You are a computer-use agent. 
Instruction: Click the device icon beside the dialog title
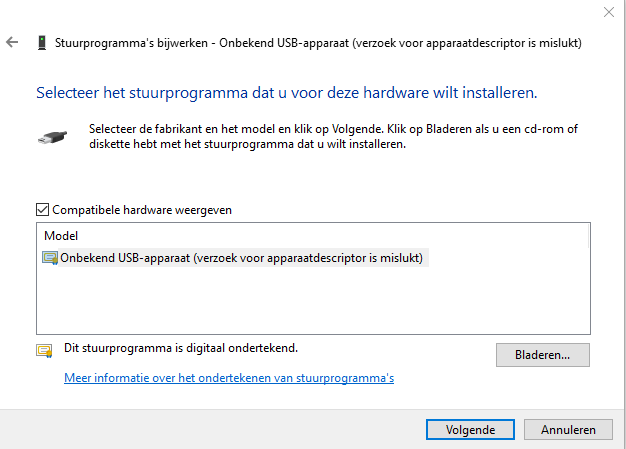coord(42,43)
